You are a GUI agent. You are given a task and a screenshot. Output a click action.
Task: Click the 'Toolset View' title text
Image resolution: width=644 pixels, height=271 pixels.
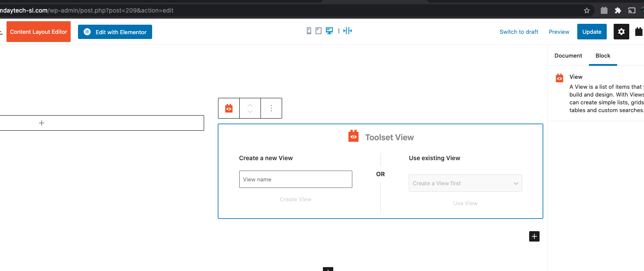click(x=390, y=138)
